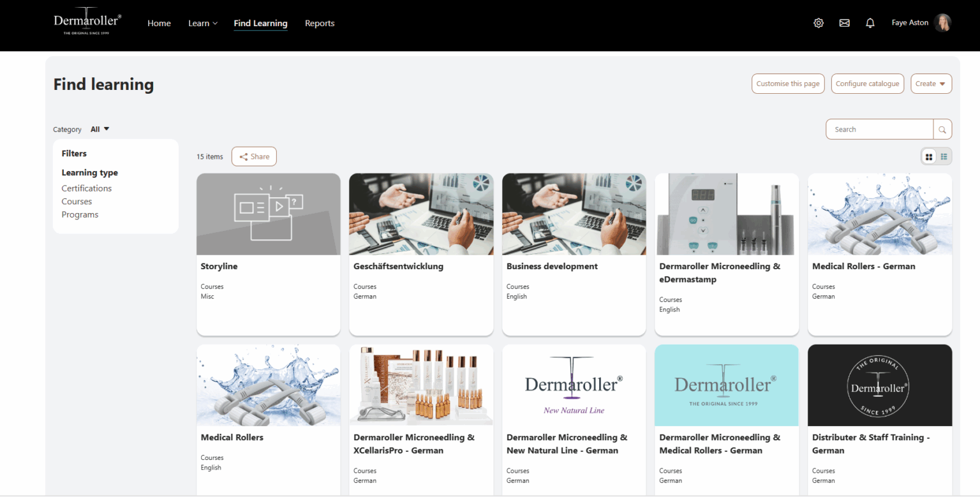Open the Create dropdown
980x497 pixels.
click(931, 84)
